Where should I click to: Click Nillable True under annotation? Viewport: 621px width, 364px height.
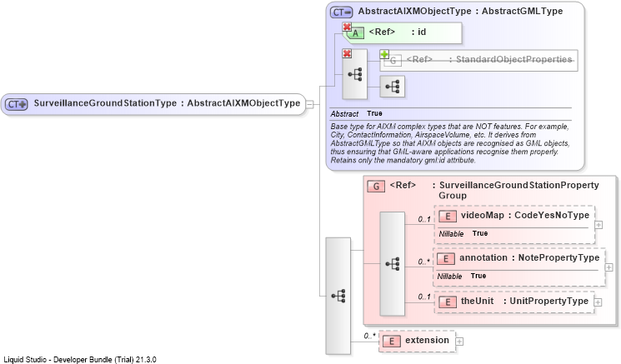coord(462,277)
